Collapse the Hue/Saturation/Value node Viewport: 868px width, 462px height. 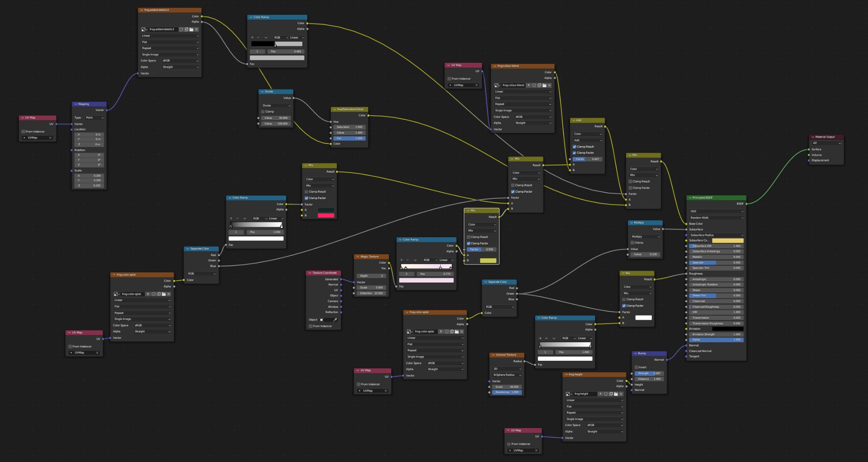click(x=334, y=109)
